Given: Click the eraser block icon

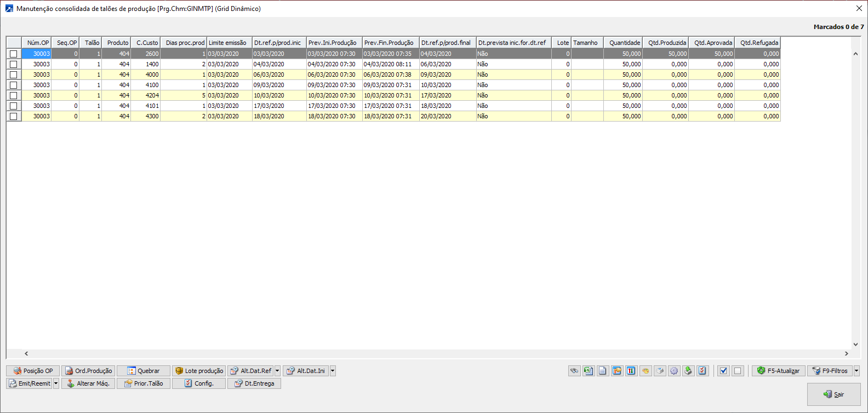Looking at the screenshot, I should pos(660,371).
